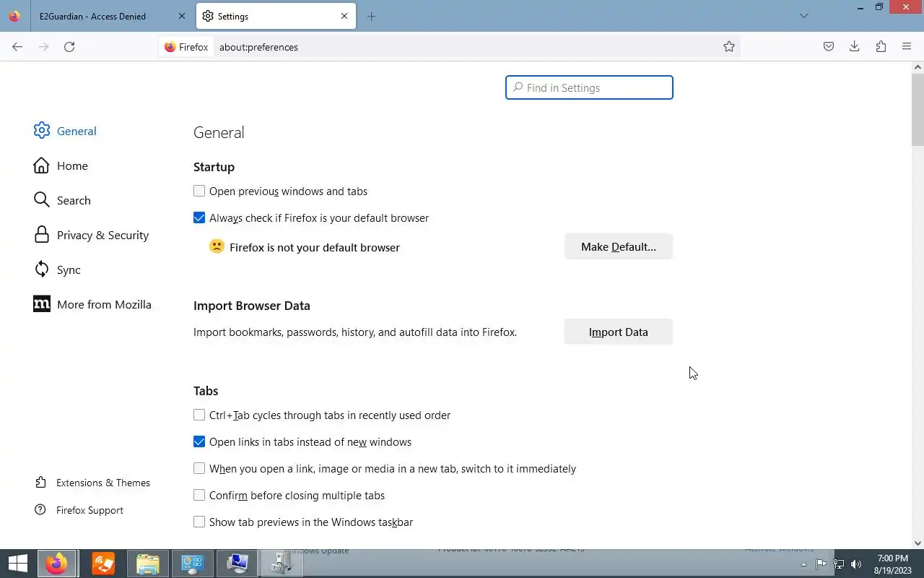This screenshot has height=578, width=924.
Task: Open the Extensions puzzle-piece toolbar icon
Action: (881, 46)
